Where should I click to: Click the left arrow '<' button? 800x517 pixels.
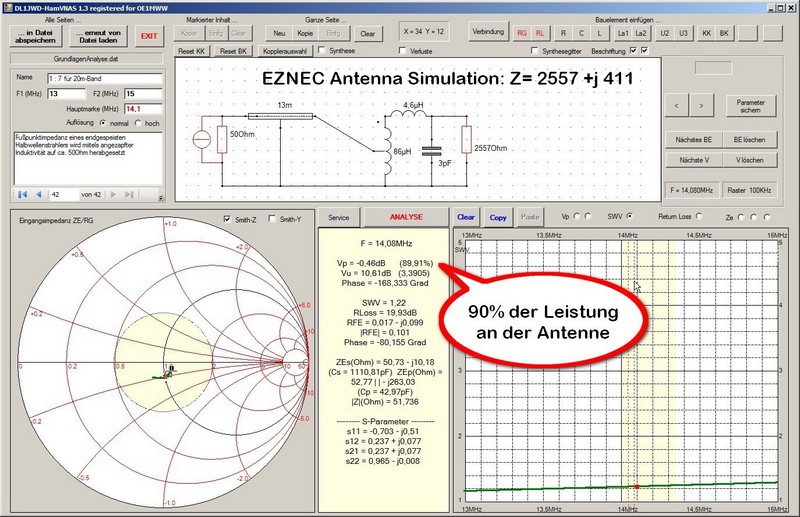pyautogui.click(x=677, y=106)
